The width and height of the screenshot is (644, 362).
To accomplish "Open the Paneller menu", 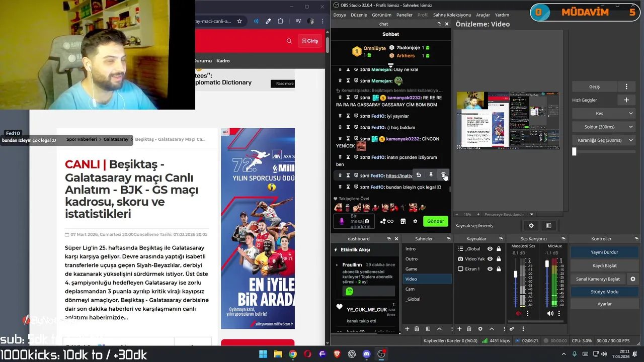I will point(405,15).
